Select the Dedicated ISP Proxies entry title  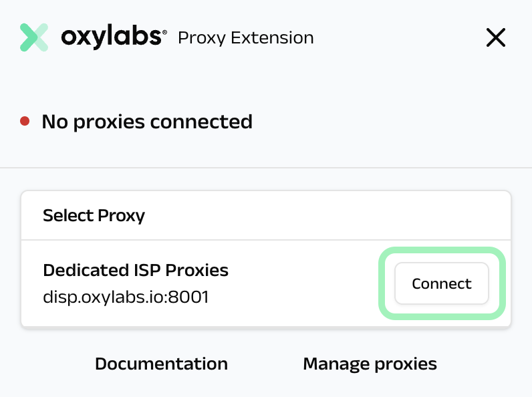pos(136,270)
